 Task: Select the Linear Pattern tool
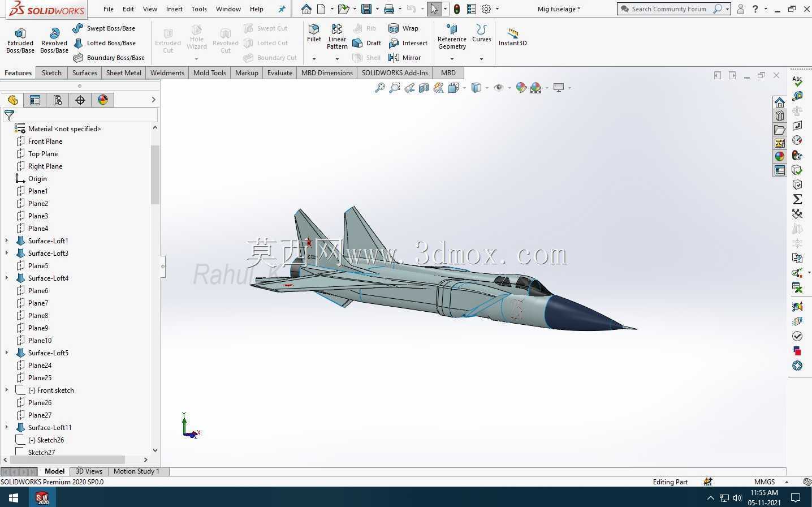[x=337, y=37]
